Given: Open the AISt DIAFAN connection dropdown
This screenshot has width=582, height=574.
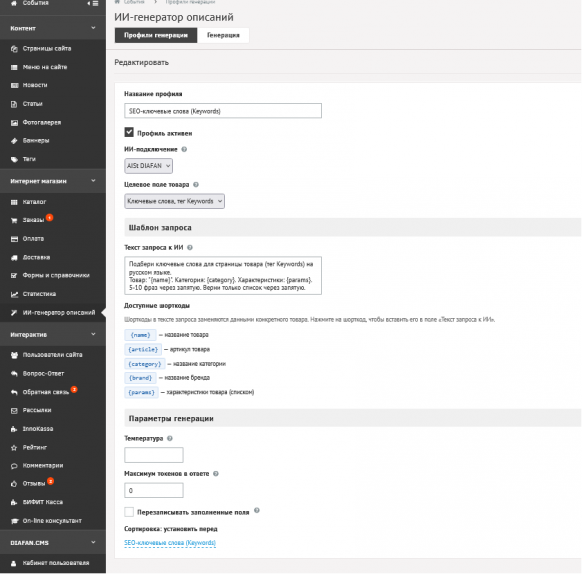Looking at the screenshot, I should [x=148, y=166].
